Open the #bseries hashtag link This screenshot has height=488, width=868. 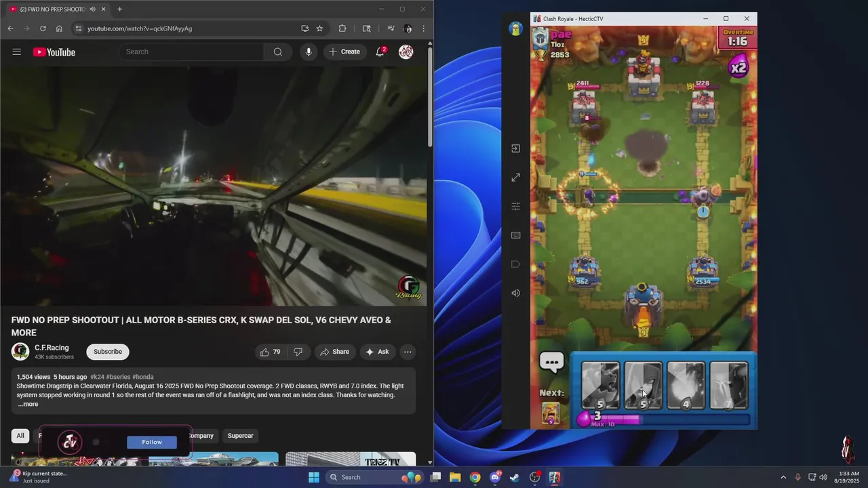tap(118, 377)
